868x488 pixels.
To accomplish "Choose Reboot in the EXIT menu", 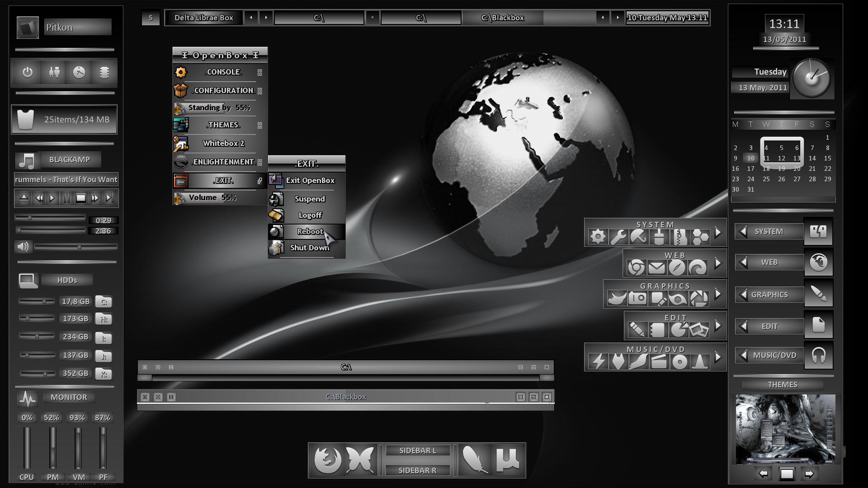I will point(307,231).
